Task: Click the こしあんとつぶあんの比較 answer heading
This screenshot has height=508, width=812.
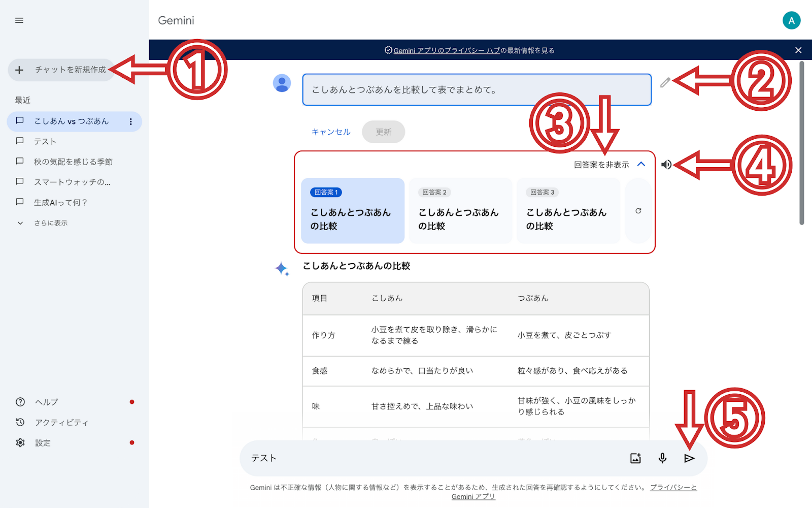Action: [x=356, y=266]
